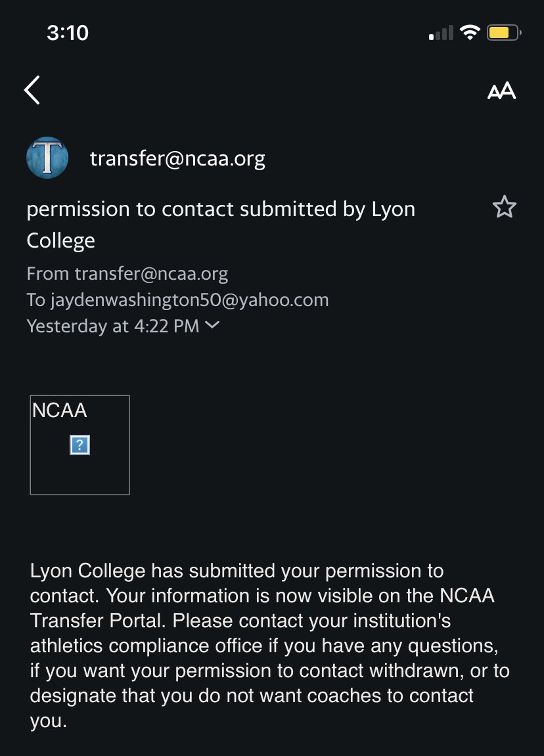This screenshot has width=544, height=756.
Task: Tap the cellular signal bars
Action: 441,33
